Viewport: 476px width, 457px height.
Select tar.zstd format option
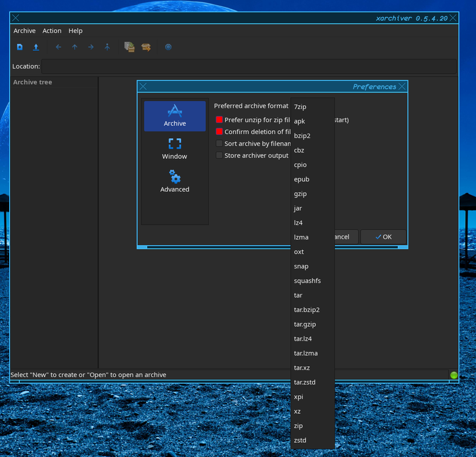313,382
